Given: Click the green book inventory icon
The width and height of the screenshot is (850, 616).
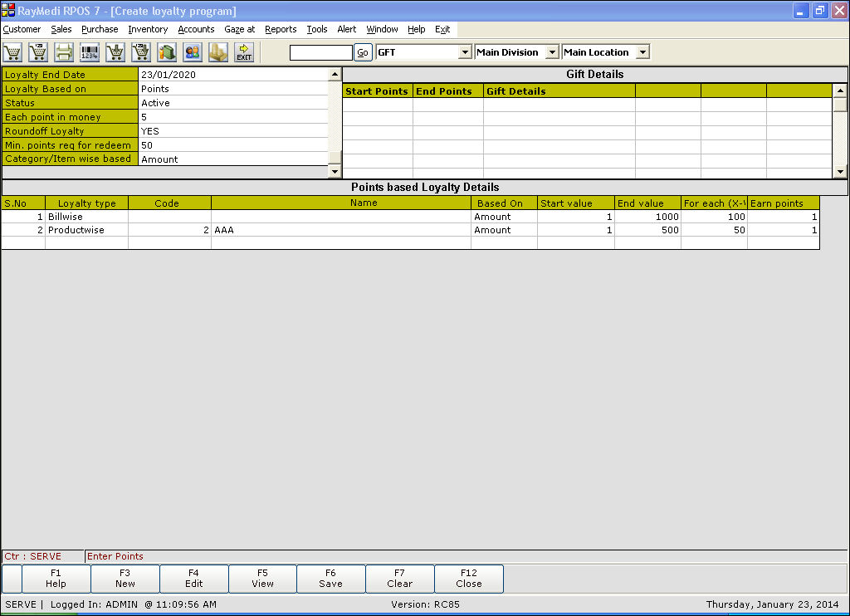Looking at the screenshot, I should [x=167, y=52].
